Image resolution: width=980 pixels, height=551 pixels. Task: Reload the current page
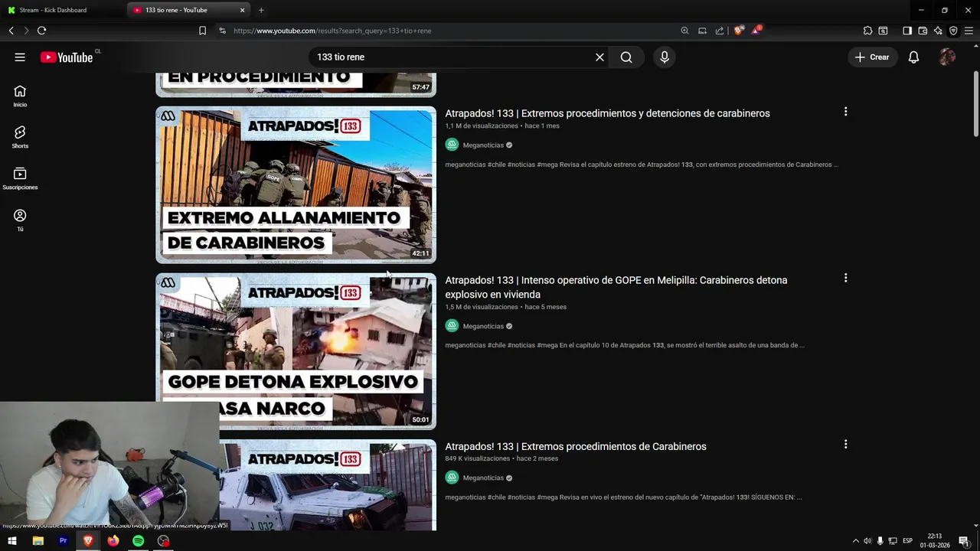pos(41,31)
